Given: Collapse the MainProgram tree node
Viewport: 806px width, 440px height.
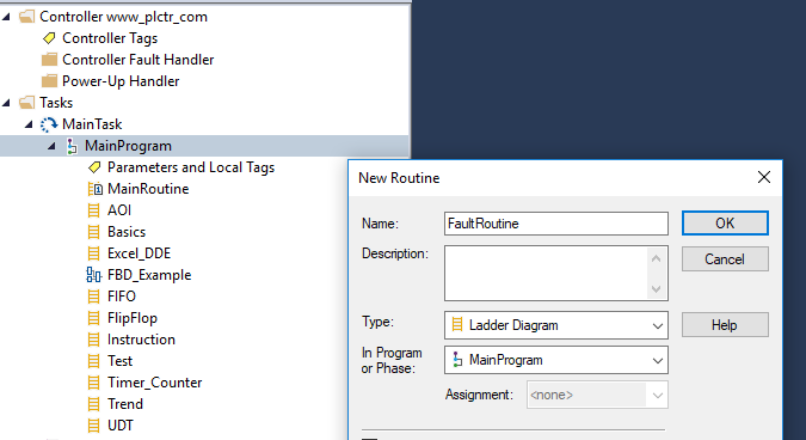Looking at the screenshot, I should tap(51, 146).
